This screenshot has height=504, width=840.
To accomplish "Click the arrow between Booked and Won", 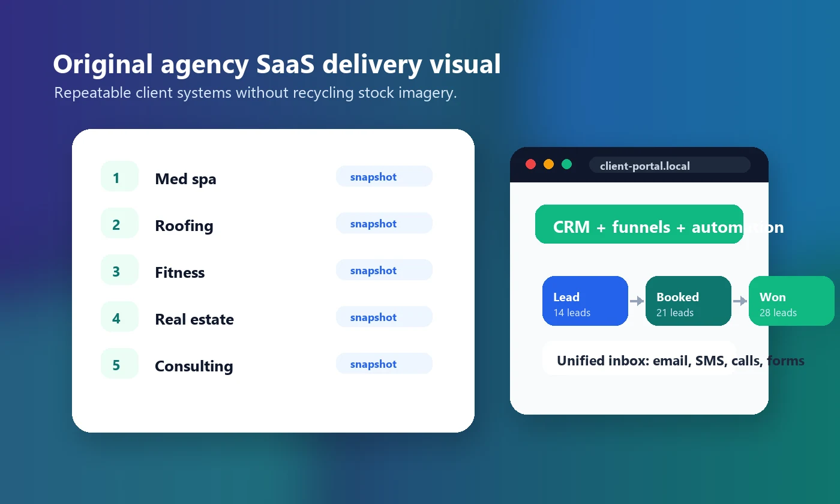I will [x=740, y=301].
